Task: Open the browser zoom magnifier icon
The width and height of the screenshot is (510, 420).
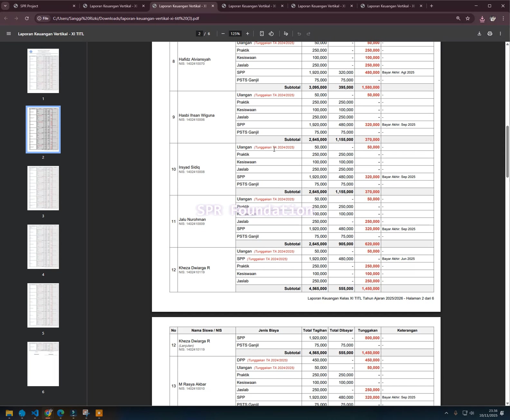Action: 458,18
